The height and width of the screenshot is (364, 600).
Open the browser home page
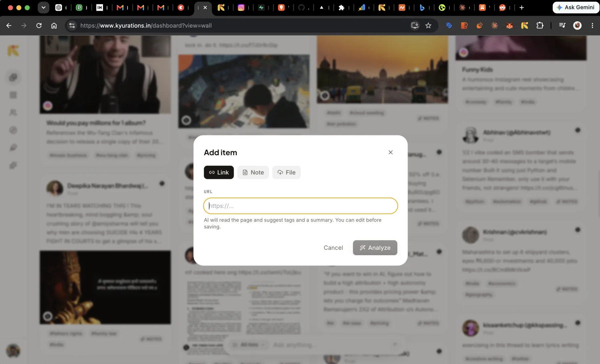(54, 26)
